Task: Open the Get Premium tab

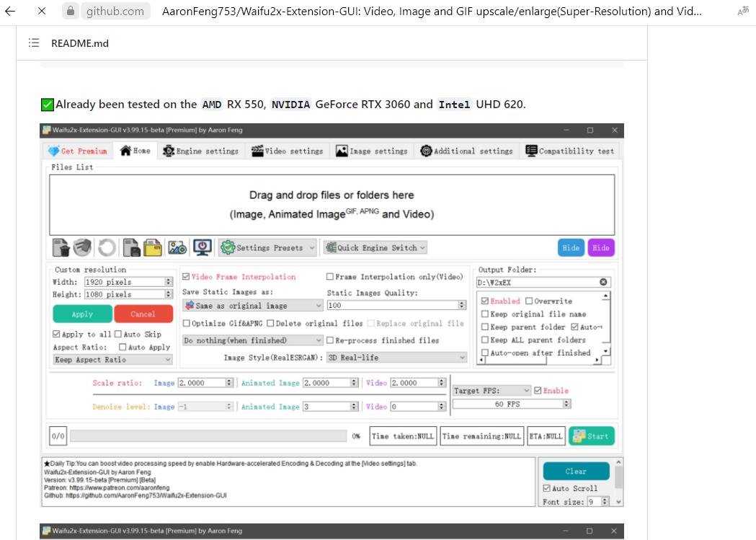Action: 78,151
